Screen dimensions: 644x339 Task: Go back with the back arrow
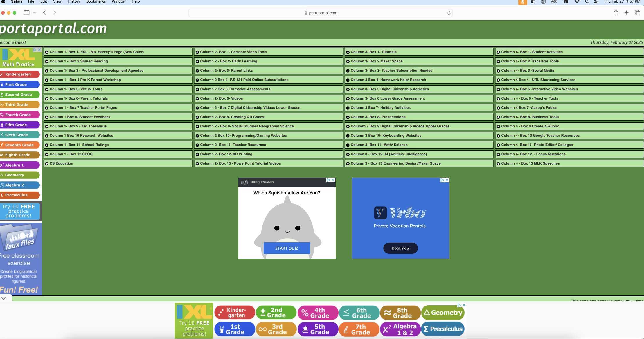click(44, 13)
